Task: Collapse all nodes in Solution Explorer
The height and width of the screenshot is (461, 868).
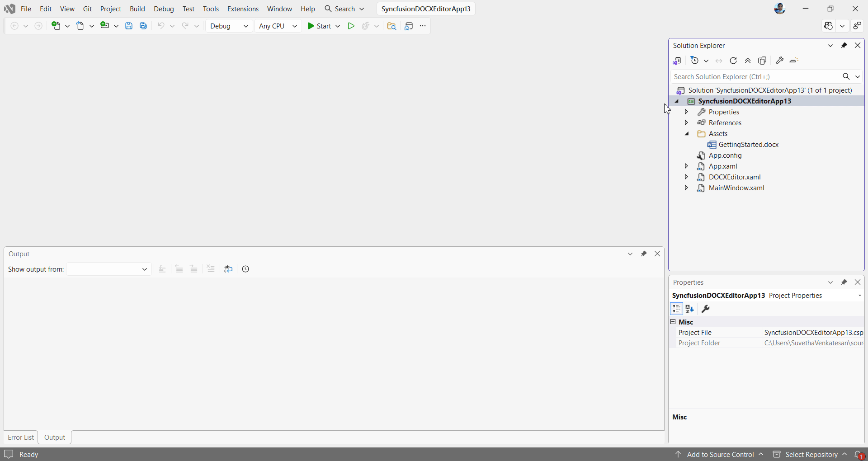Action: click(749, 61)
